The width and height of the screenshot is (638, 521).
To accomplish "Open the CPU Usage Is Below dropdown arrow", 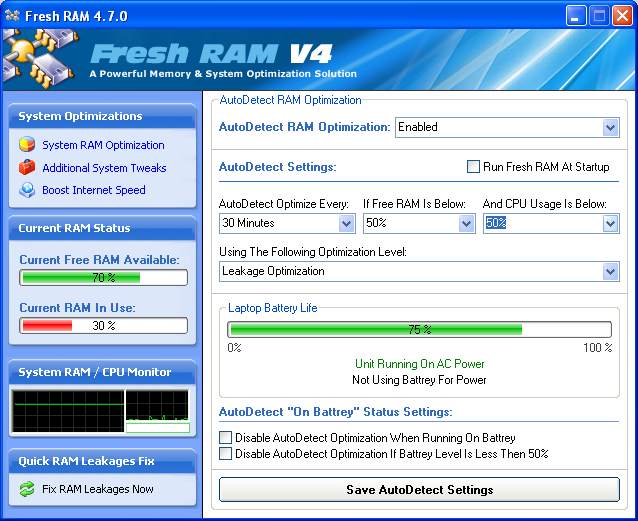I will (610, 223).
